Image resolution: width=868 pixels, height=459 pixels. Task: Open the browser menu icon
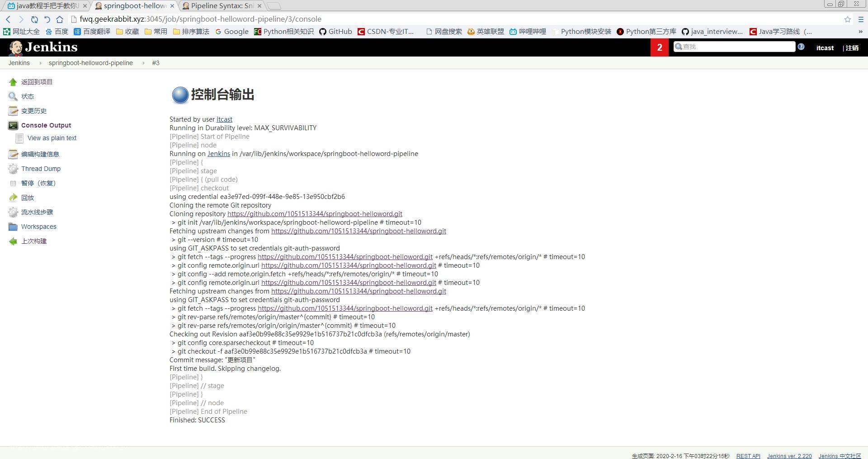pyautogui.click(x=861, y=19)
